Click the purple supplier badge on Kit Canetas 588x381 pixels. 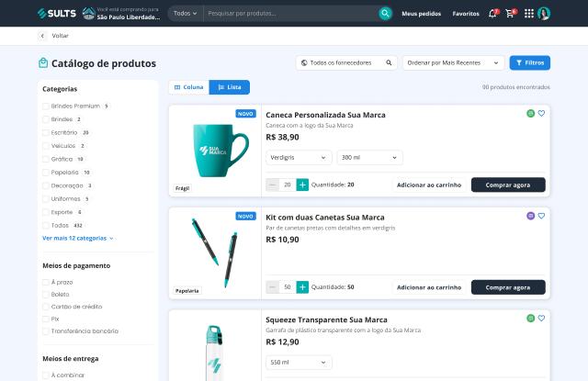pyautogui.click(x=530, y=216)
